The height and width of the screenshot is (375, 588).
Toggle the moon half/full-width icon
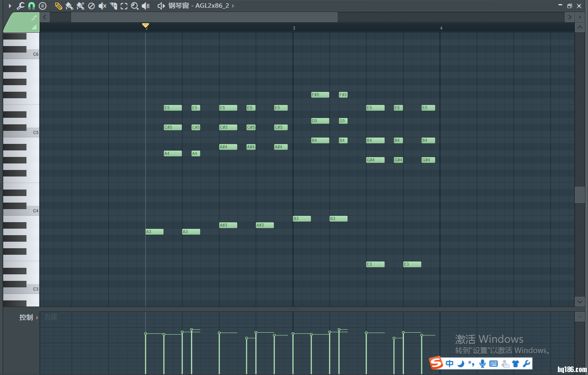(x=461, y=363)
